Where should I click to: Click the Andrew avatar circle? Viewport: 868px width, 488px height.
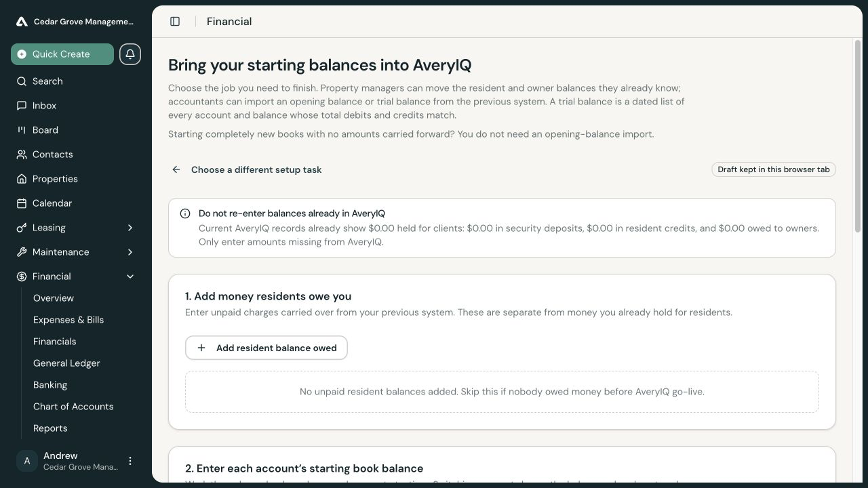(x=27, y=461)
